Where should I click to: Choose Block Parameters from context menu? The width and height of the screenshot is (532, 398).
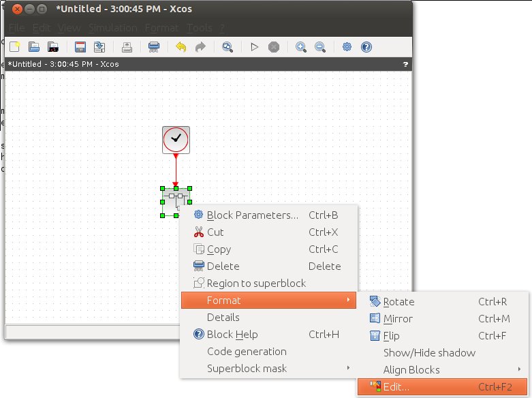click(x=252, y=215)
